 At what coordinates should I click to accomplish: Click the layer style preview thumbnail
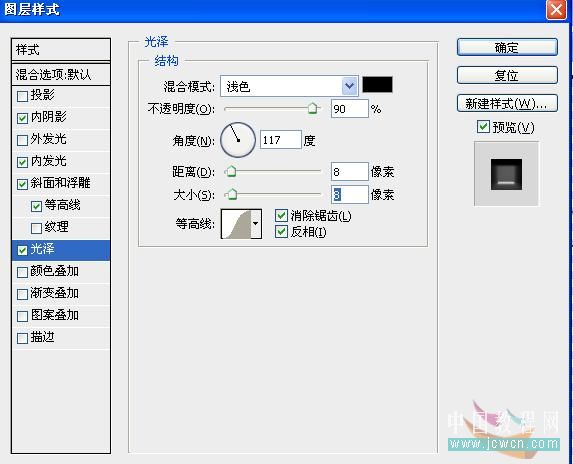(506, 174)
